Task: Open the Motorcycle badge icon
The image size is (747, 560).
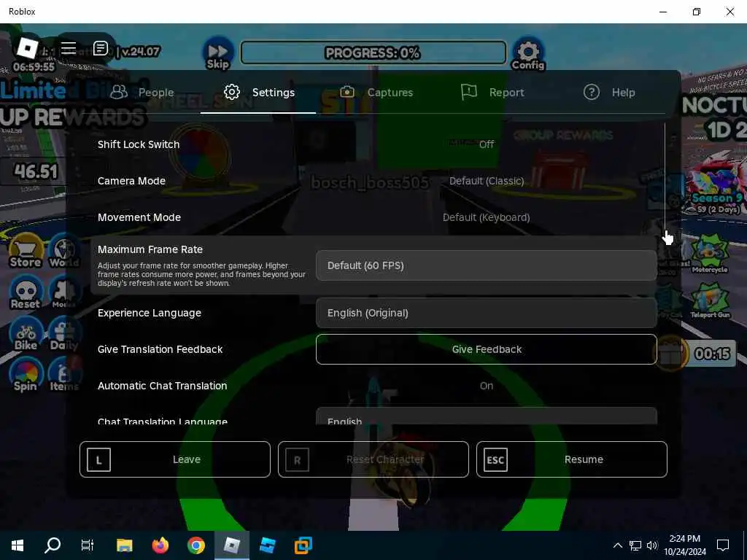Action: (x=710, y=254)
